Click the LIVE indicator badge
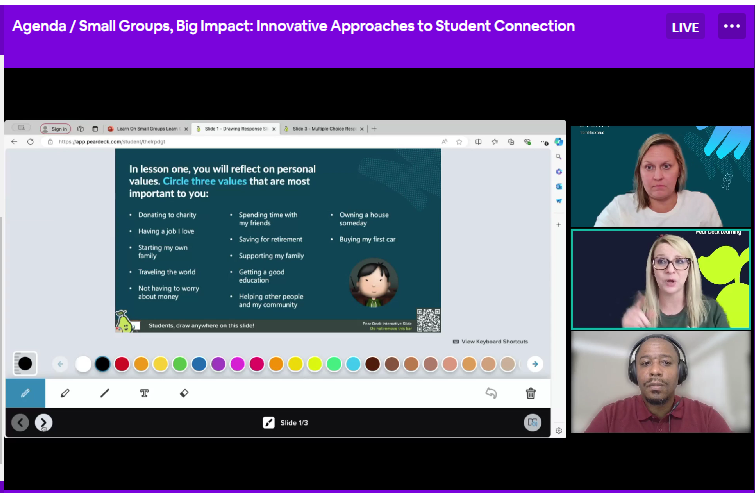 point(685,27)
